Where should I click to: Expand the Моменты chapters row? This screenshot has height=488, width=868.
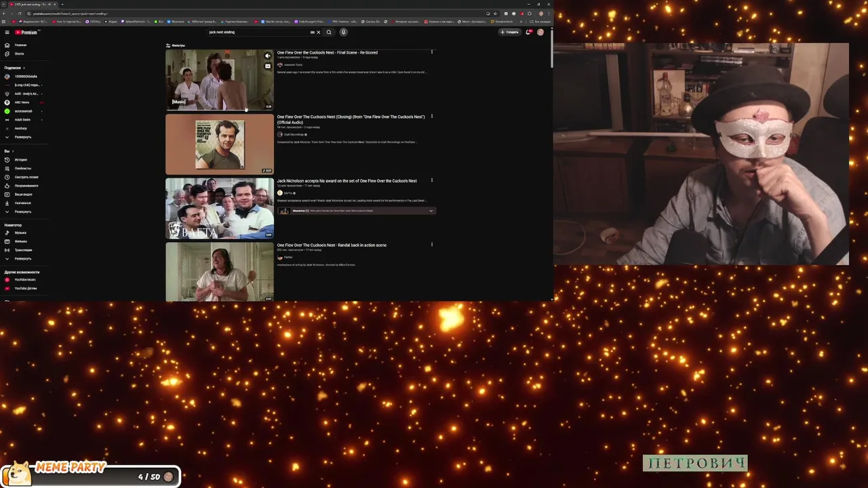(356, 211)
